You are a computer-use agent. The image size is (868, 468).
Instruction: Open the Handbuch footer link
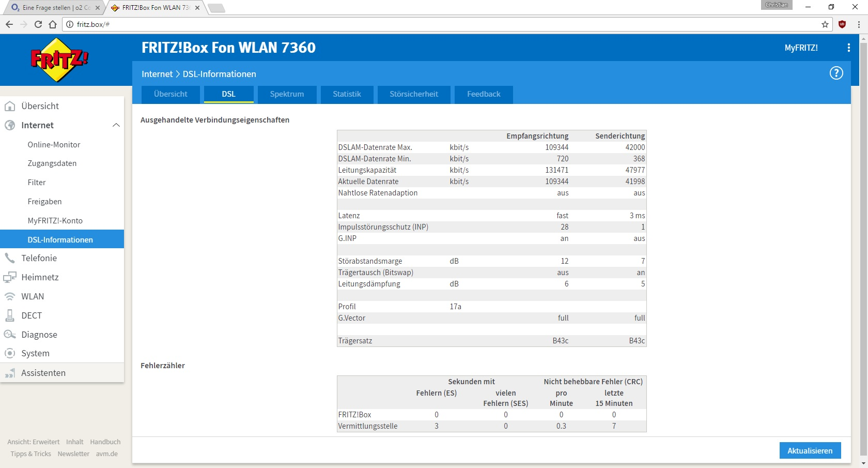coord(105,442)
